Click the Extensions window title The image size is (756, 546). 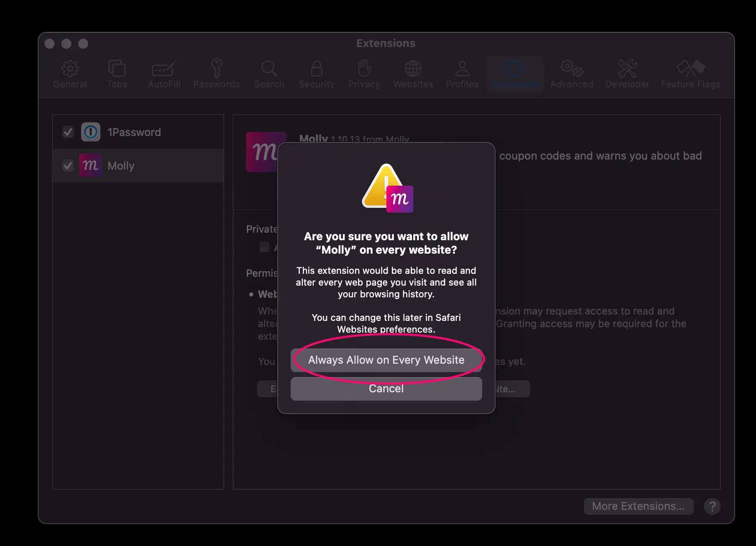[386, 43]
